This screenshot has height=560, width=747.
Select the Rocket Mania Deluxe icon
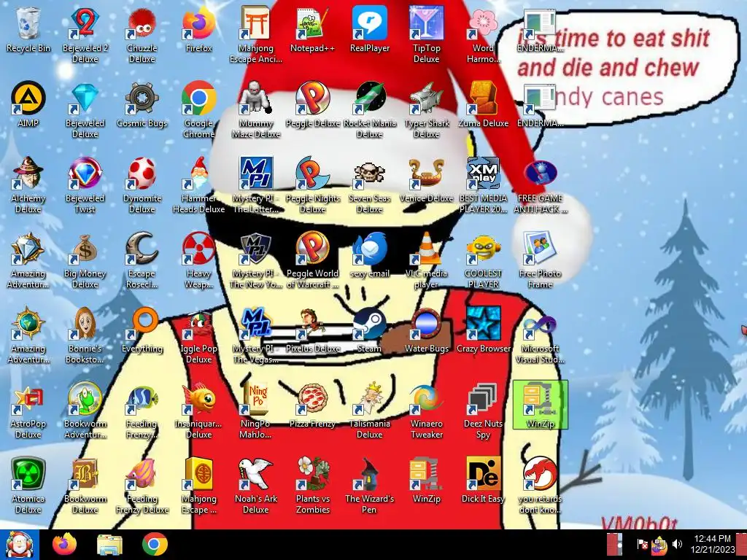pos(370,110)
